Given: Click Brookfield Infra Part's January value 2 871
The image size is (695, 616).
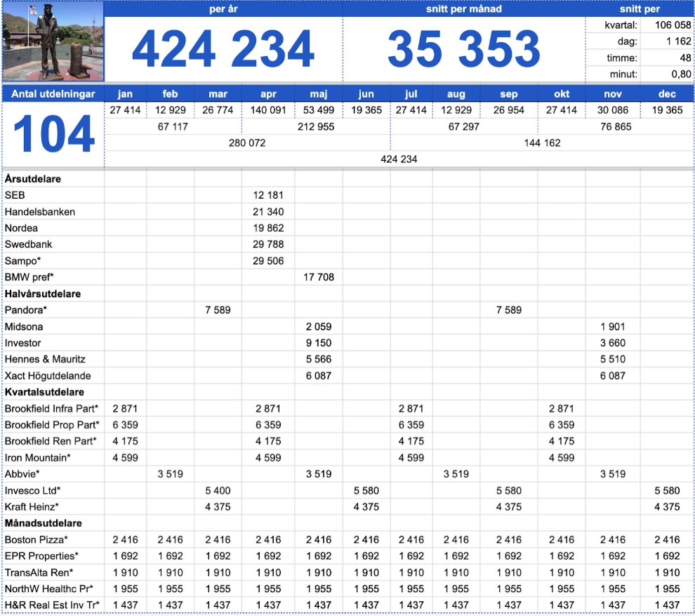Looking at the screenshot, I should (125, 409).
